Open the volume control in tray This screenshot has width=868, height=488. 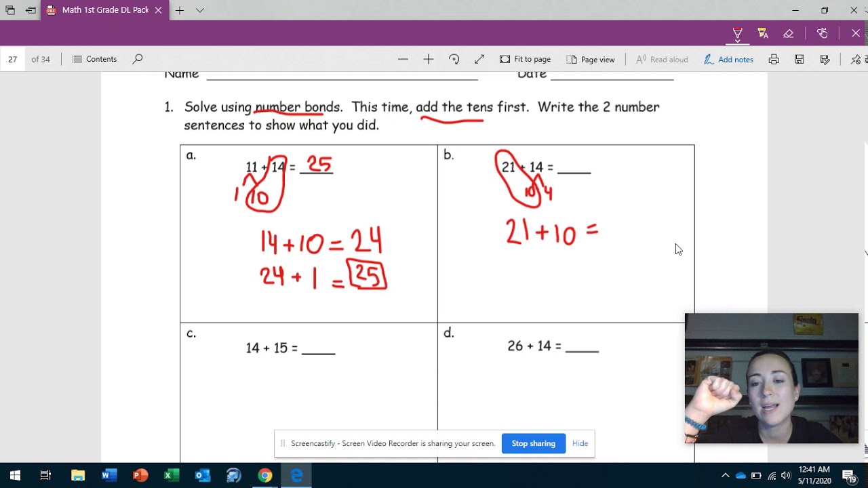pyautogui.click(x=786, y=475)
